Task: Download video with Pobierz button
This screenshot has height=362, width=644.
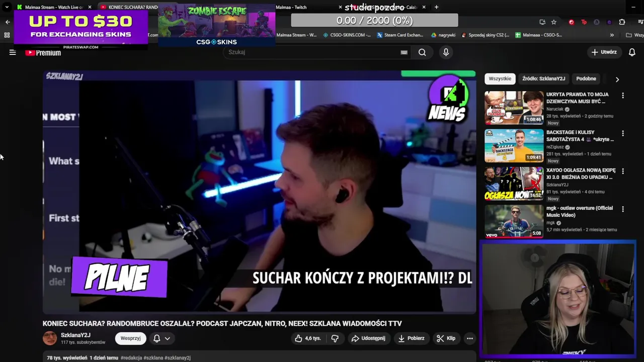Action: point(411,338)
